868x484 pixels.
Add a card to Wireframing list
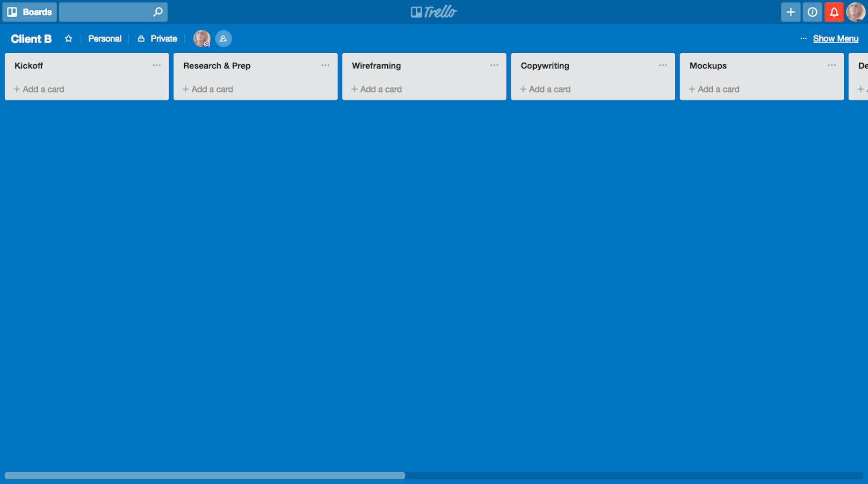[376, 89]
